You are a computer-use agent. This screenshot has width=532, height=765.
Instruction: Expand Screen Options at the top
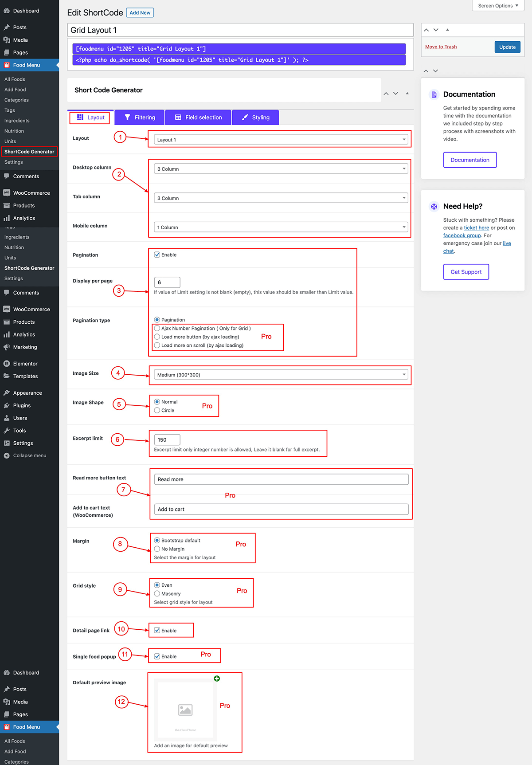(x=498, y=6)
